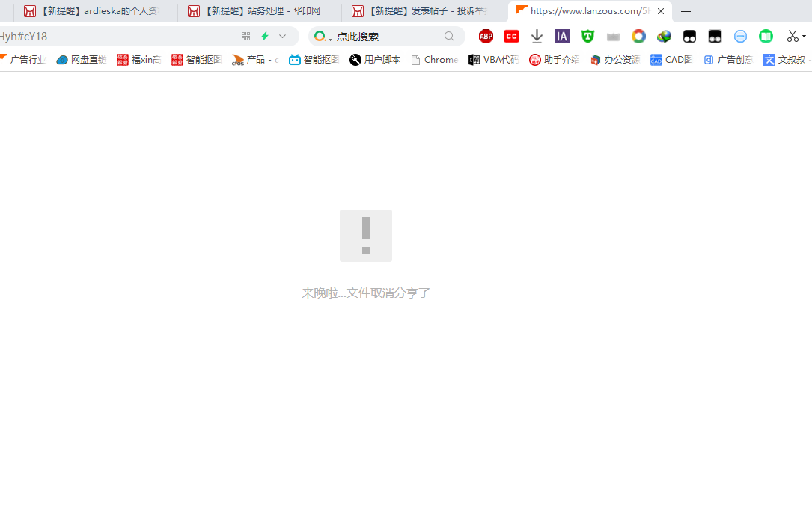Viewport: 812px width, 526px height.
Task: Click the green lightning speed mode icon
Action: pyautogui.click(x=265, y=36)
